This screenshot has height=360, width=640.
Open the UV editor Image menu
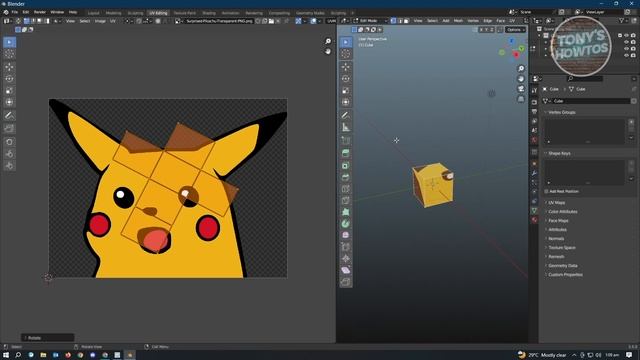pos(100,21)
